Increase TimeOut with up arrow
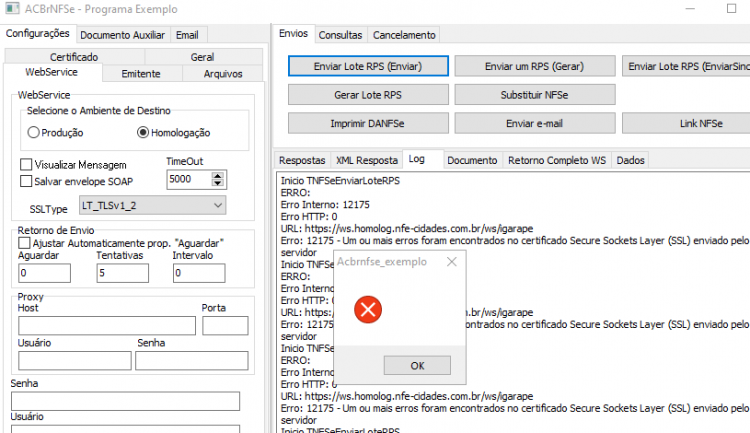This screenshot has width=750, height=433. point(218,175)
